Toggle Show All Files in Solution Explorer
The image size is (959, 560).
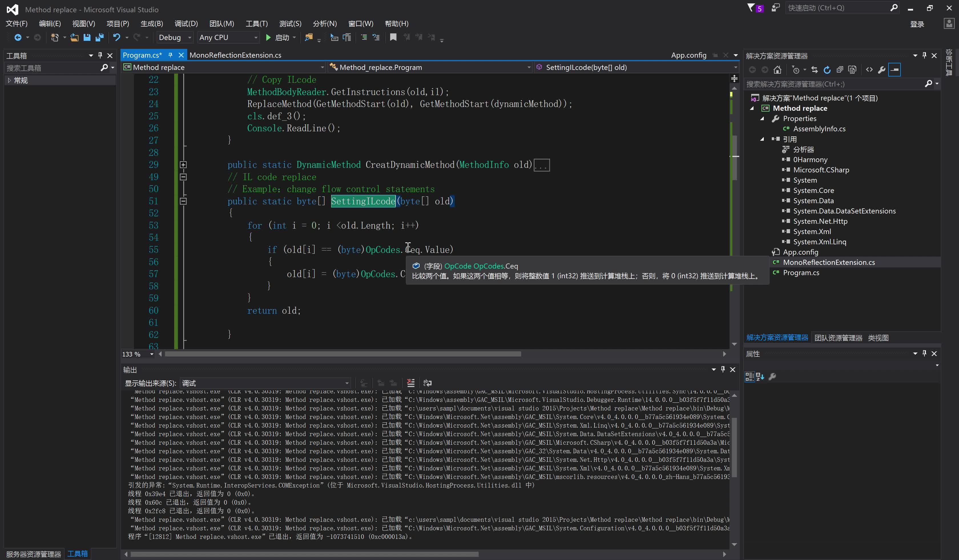[852, 70]
